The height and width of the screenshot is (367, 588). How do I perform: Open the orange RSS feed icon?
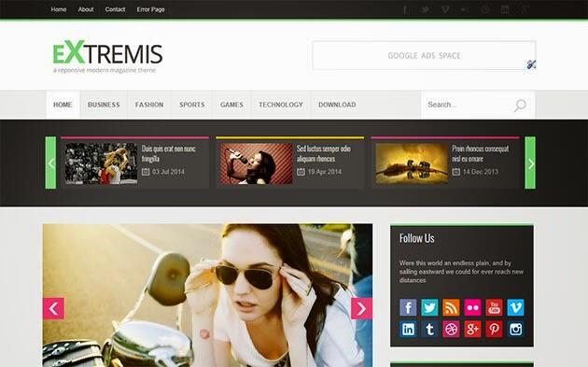(x=451, y=307)
